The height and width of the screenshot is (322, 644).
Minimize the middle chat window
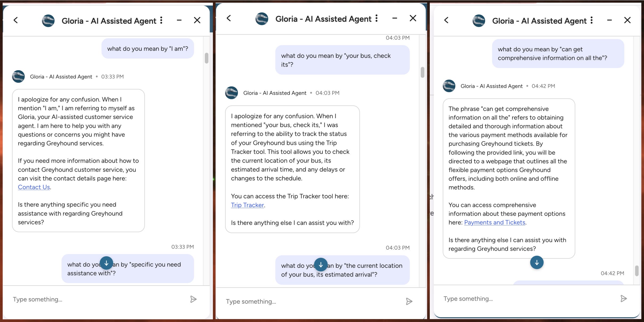click(x=395, y=18)
